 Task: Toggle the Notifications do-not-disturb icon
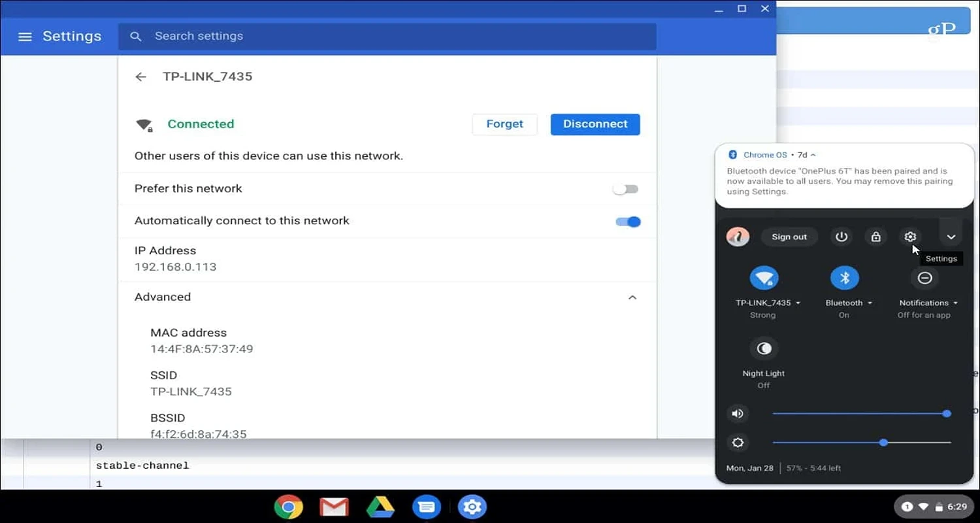(x=924, y=278)
